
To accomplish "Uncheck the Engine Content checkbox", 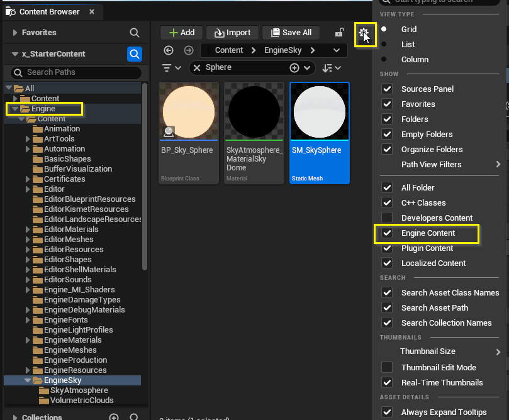I will [x=388, y=233].
